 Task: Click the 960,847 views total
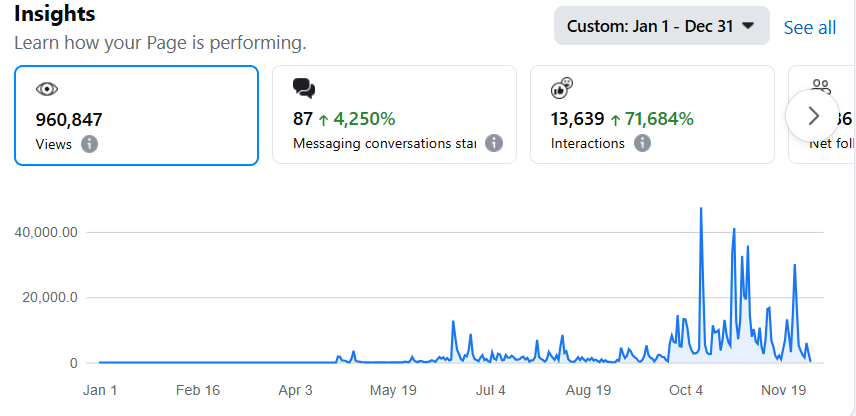pyautogui.click(x=69, y=120)
